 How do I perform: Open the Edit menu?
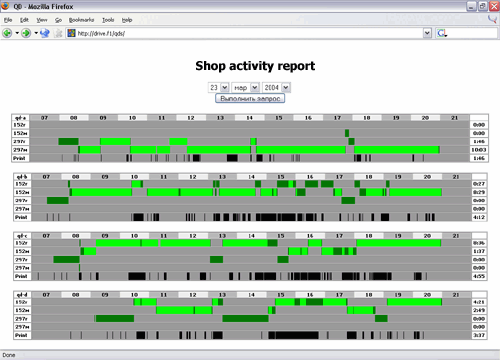click(x=24, y=20)
